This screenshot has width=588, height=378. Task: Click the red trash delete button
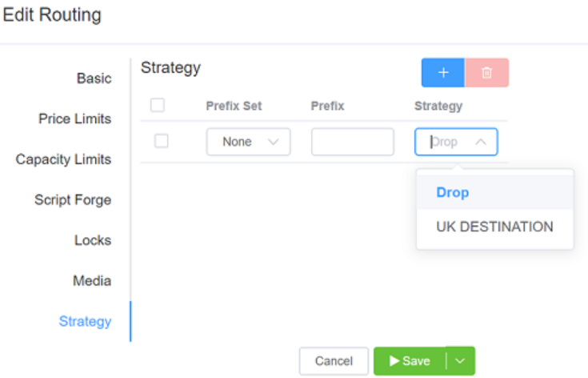tap(486, 73)
